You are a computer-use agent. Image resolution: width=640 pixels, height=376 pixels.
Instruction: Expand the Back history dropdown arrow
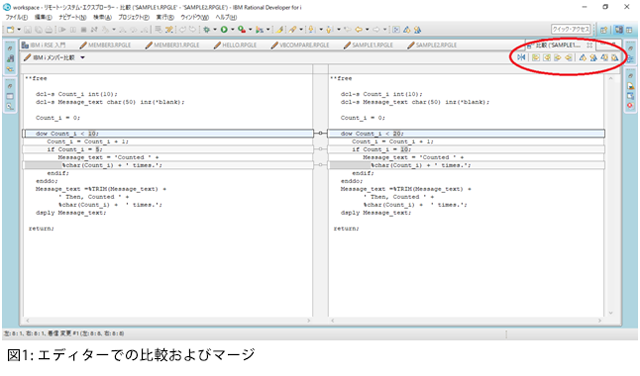click(367, 29)
